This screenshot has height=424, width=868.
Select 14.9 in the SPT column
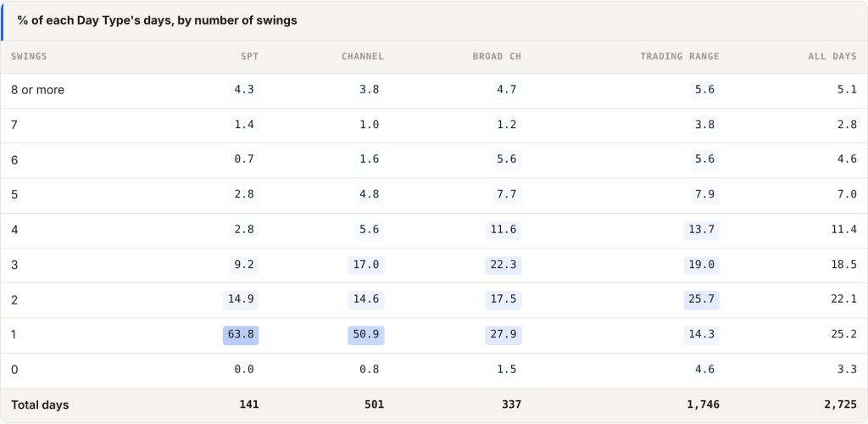click(241, 300)
